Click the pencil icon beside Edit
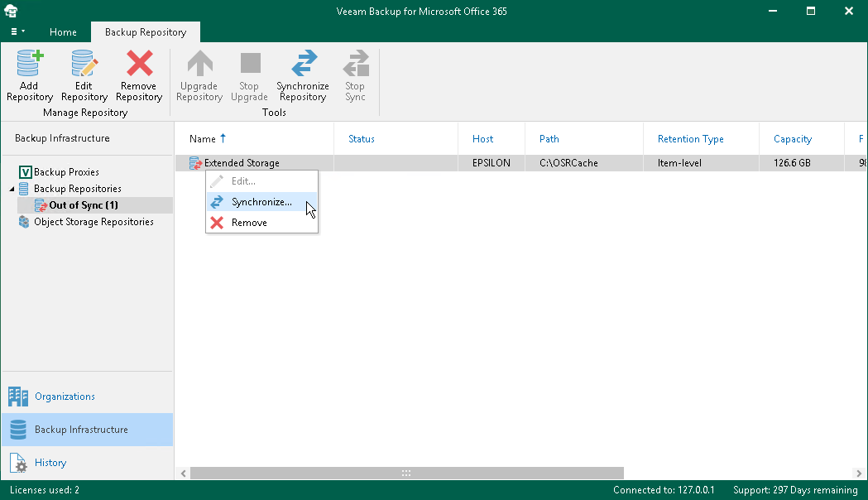 (x=217, y=181)
